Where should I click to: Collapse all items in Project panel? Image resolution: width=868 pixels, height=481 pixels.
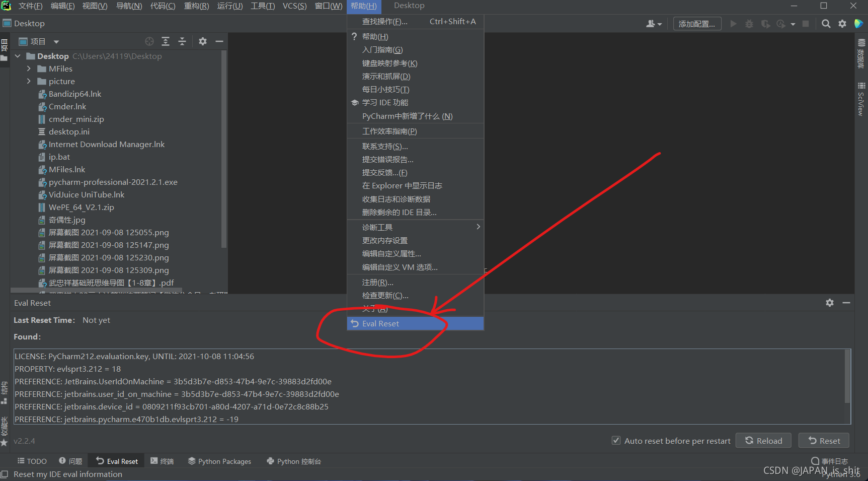click(x=182, y=41)
